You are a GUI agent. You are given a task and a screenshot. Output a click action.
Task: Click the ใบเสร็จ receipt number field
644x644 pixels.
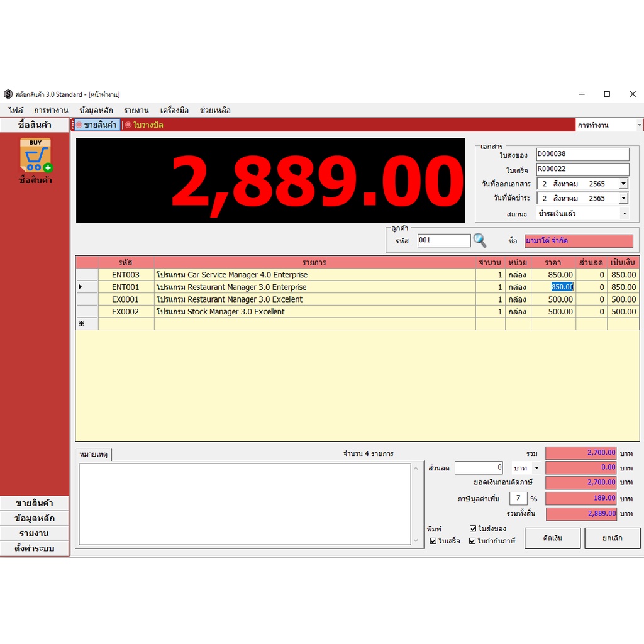582,169
